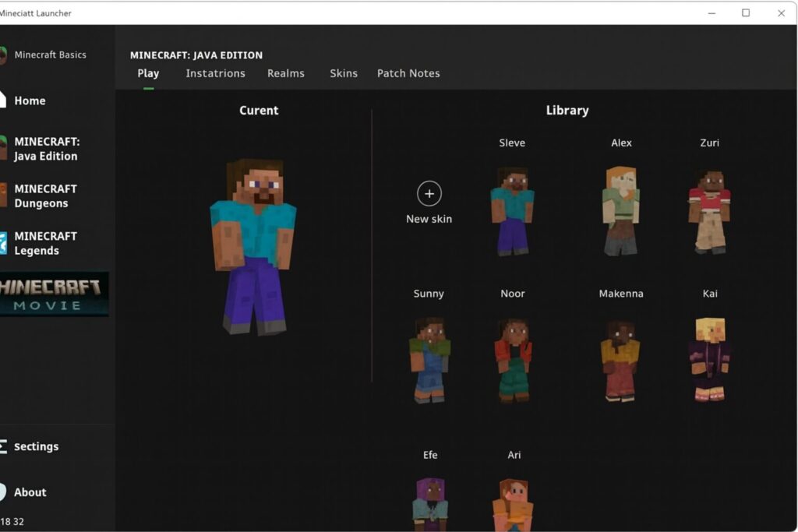Image resolution: width=798 pixels, height=532 pixels.
Task: Click the "Kai" skin name label
Action: [710, 294]
